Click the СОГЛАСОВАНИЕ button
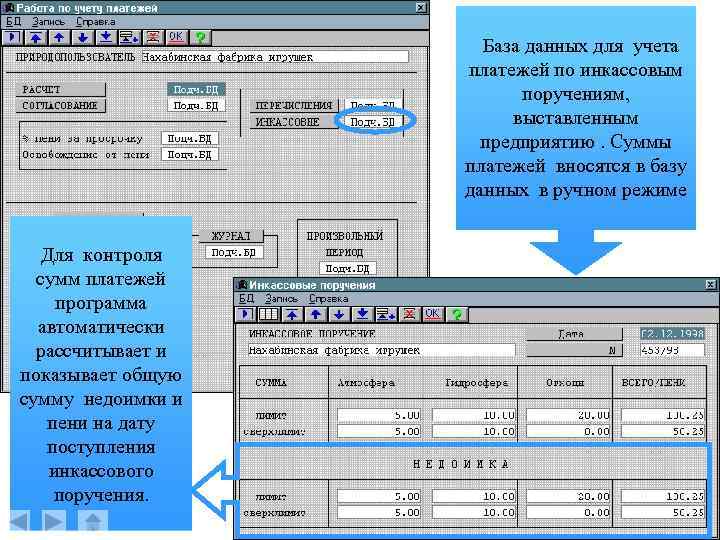 point(61,106)
